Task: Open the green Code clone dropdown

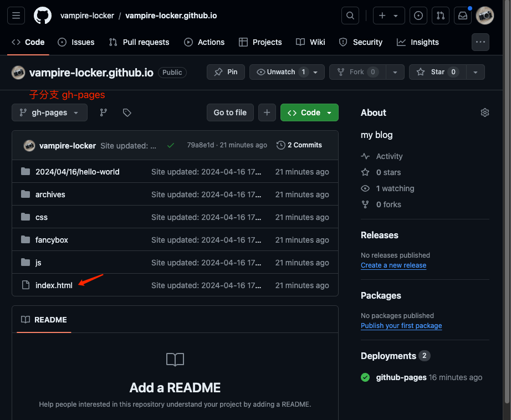Action: tap(309, 112)
